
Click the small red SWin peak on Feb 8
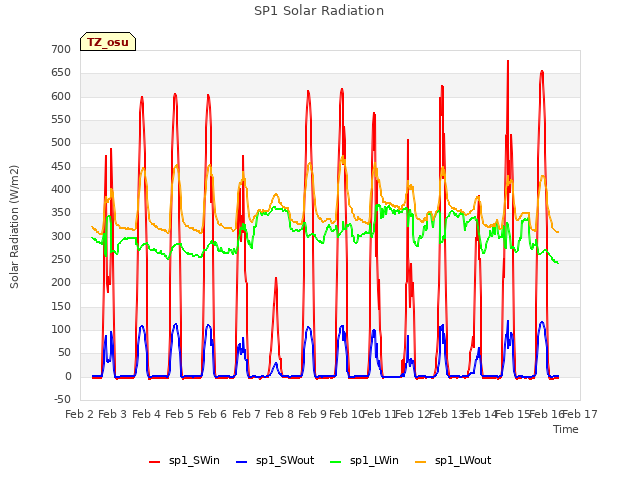pyautogui.click(x=276, y=278)
